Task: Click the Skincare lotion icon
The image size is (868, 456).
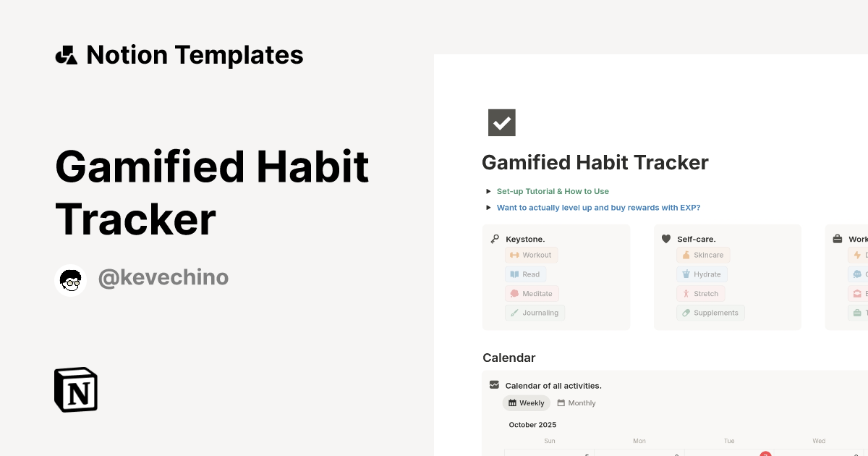Action: click(685, 255)
